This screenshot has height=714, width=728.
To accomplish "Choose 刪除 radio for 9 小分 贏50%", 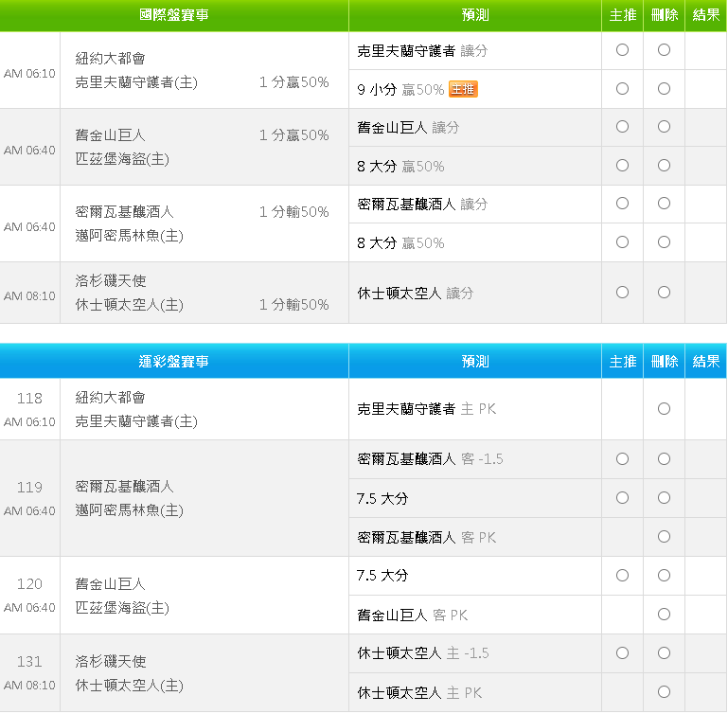I will click(664, 89).
